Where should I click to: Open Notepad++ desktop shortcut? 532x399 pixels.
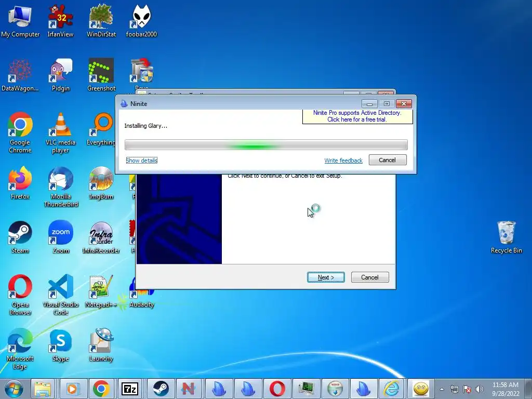coord(101,291)
